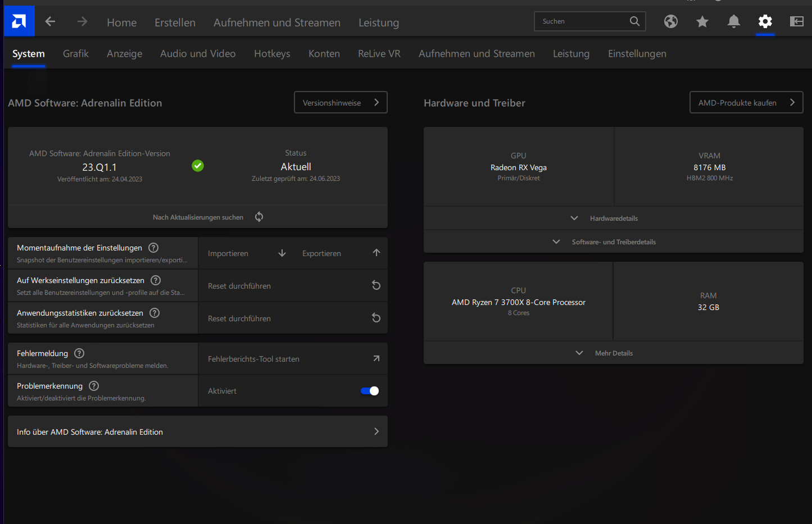This screenshot has width=812, height=524.
Task: Switch to sub-tab Aufnehmen und Streamen
Action: [x=477, y=53]
